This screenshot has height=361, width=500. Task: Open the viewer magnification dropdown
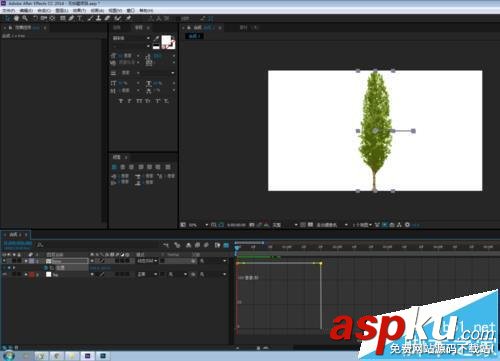198,225
